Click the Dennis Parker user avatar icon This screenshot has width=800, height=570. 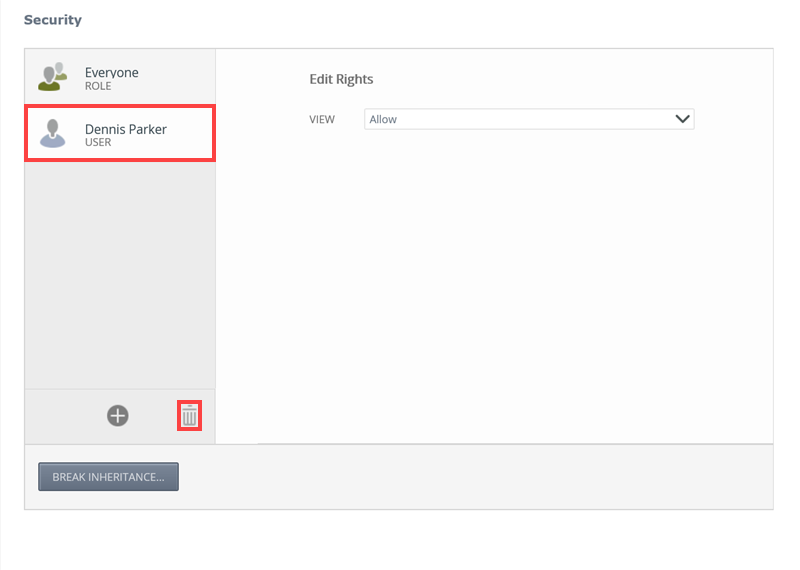[53, 134]
